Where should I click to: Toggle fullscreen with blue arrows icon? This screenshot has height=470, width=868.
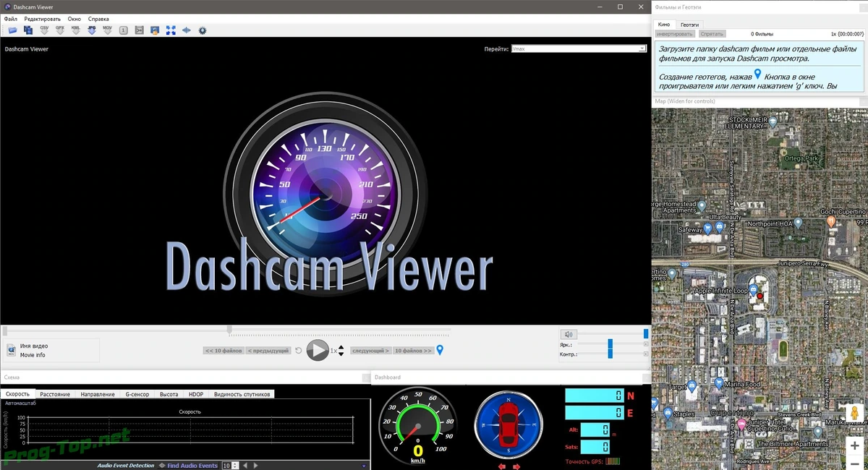[x=171, y=30]
